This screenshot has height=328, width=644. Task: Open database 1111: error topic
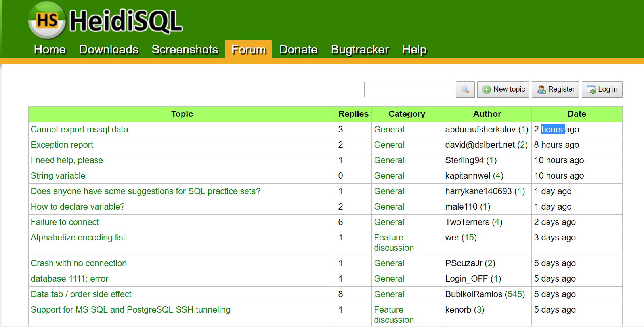69,279
